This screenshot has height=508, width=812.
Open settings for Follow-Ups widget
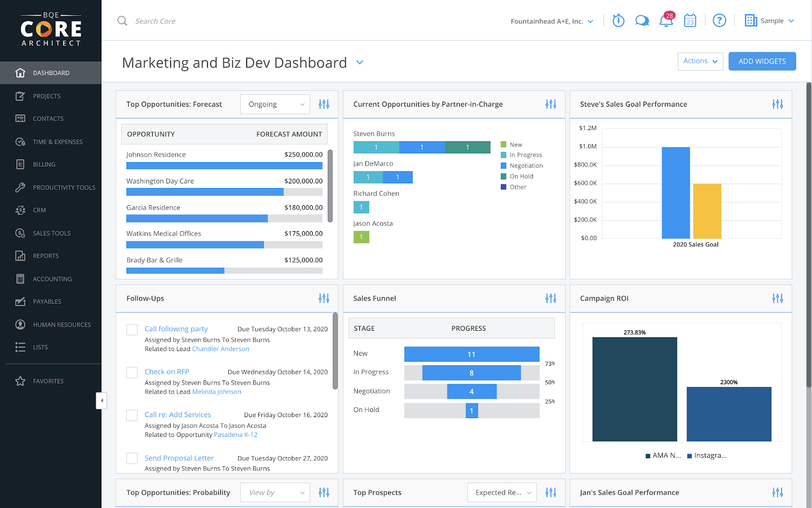(324, 298)
